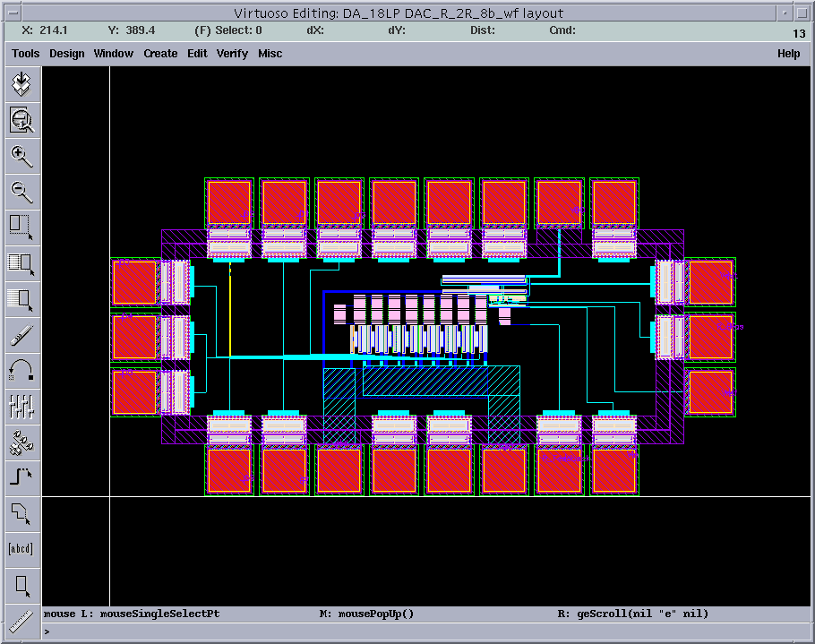Click the Help menu button

click(x=788, y=54)
